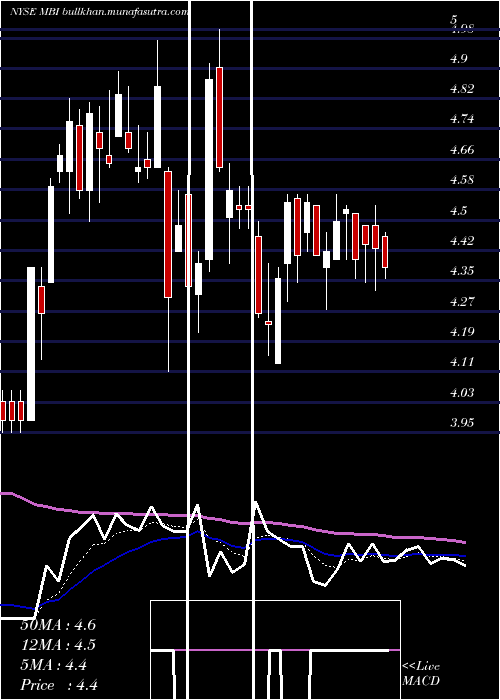Screen dimensions: 500x700
Task: Click the large red candle topping near 4.9
Action: (x=219, y=118)
